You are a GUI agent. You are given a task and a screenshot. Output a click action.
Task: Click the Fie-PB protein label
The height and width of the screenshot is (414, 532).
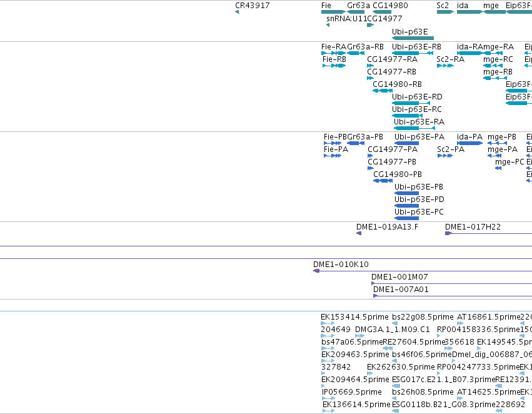point(335,137)
